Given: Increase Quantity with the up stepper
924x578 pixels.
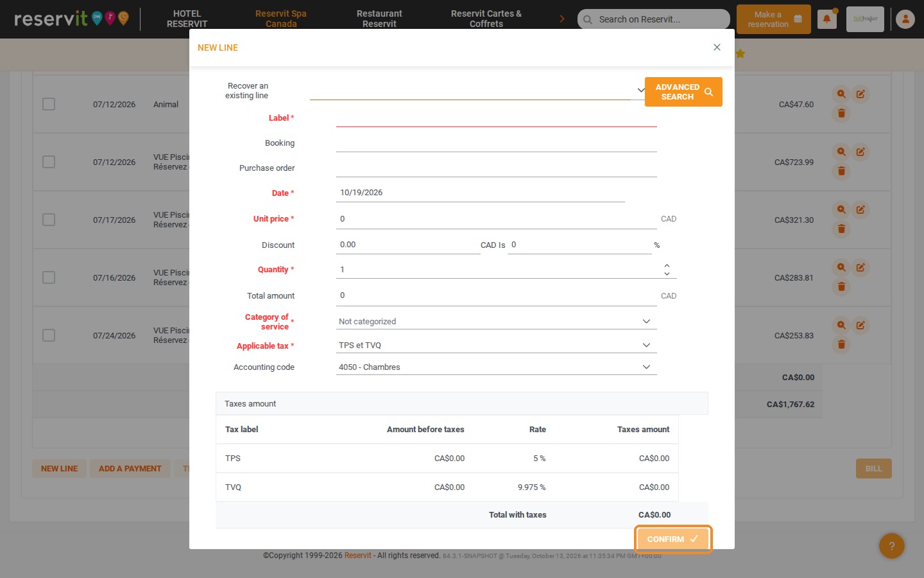Looking at the screenshot, I should (667, 265).
